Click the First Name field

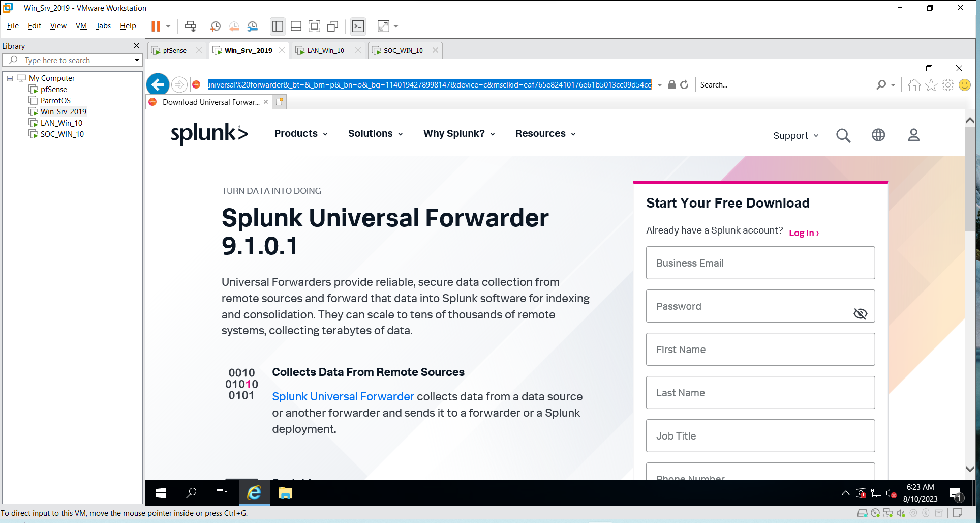760,350
